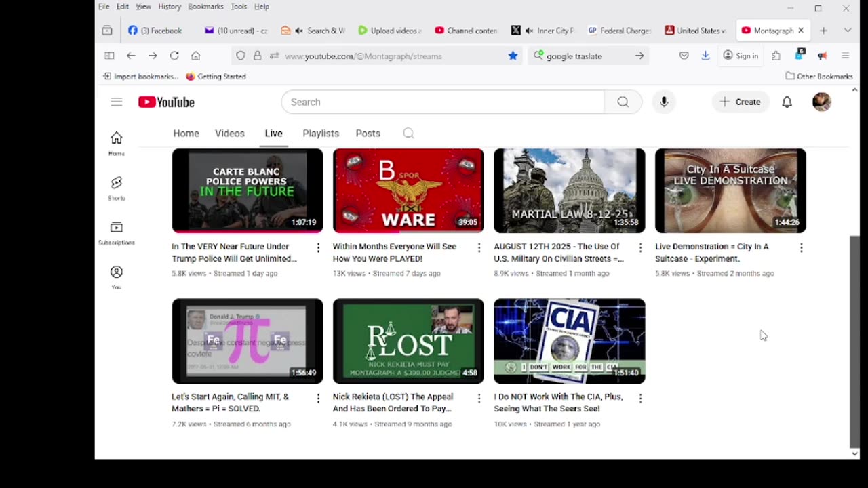The width and height of the screenshot is (868, 488).
Task: Click the page vertical scrollbar
Action: 854,339
